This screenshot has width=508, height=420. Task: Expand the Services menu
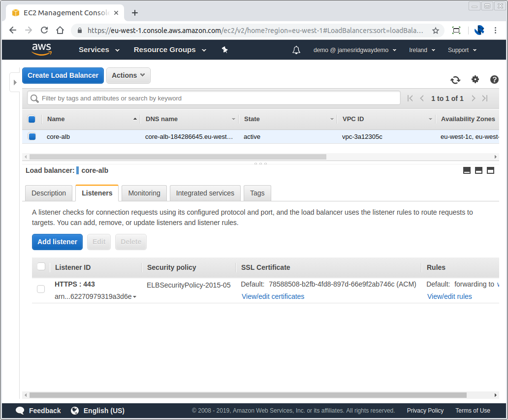99,50
